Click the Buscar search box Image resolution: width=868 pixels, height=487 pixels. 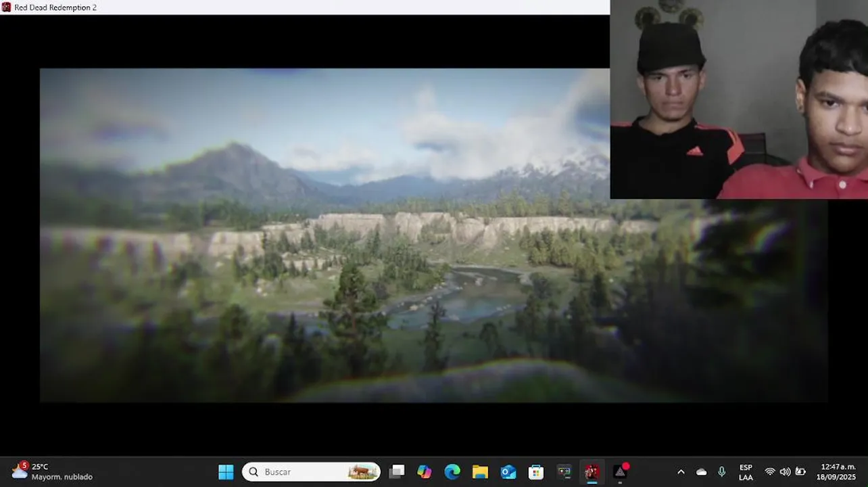[311, 471]
